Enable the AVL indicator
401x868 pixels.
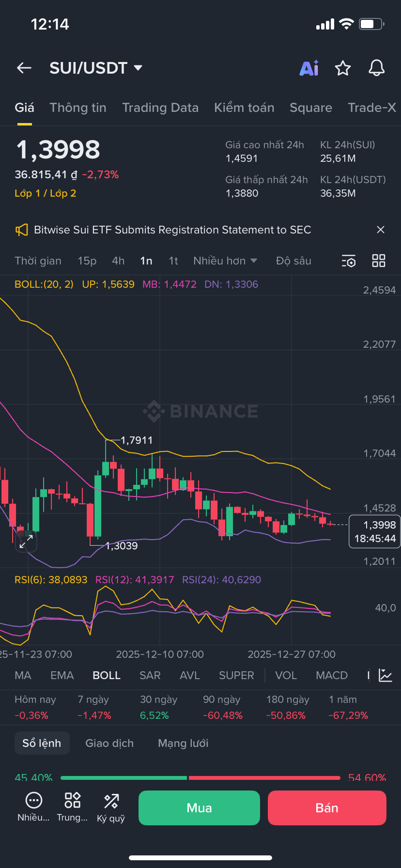[190, 675]
